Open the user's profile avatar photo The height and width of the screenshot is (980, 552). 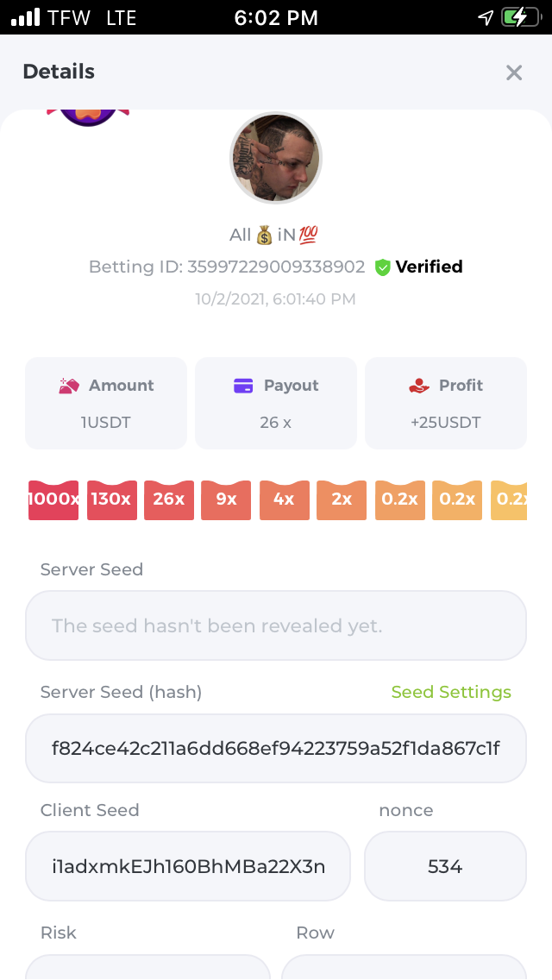[276, 158]
